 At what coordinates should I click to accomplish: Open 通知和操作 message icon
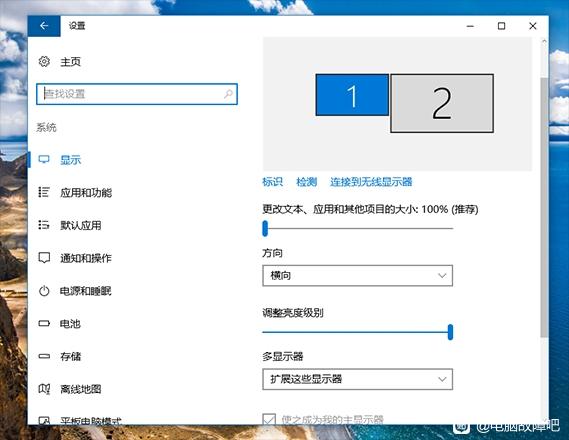point(44,258)
